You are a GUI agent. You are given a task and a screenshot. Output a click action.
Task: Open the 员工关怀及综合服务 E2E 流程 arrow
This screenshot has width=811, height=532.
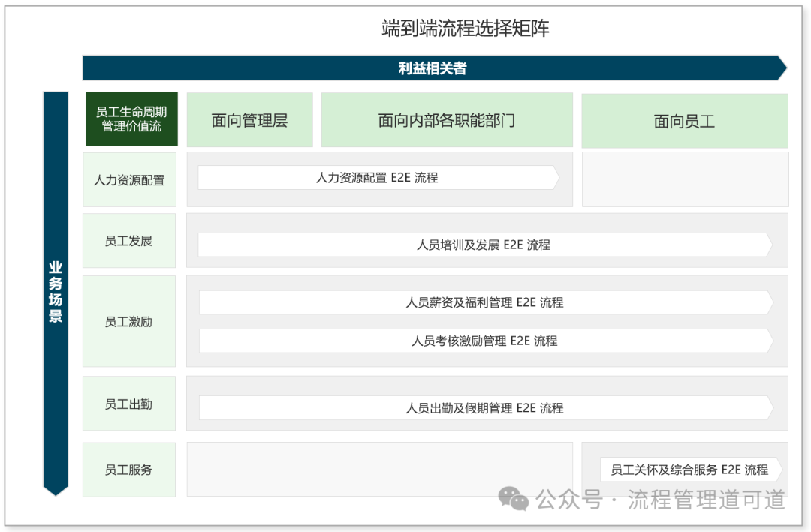tap(689, 470)
